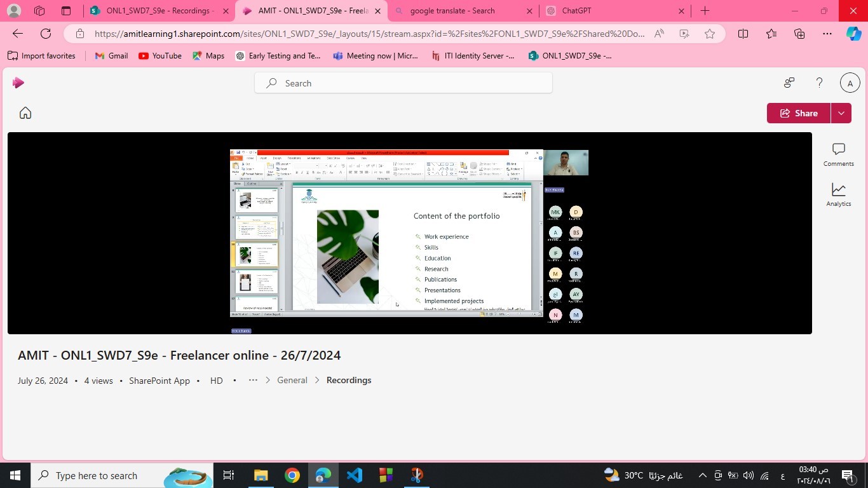Open the Comments panel

coord(838,154)
